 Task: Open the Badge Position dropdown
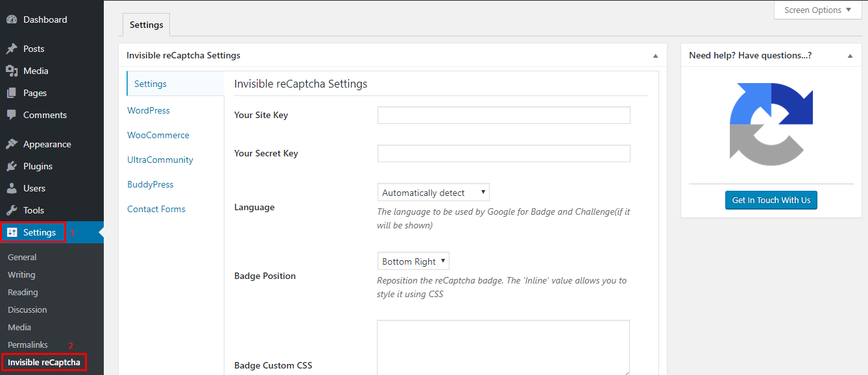413,260
